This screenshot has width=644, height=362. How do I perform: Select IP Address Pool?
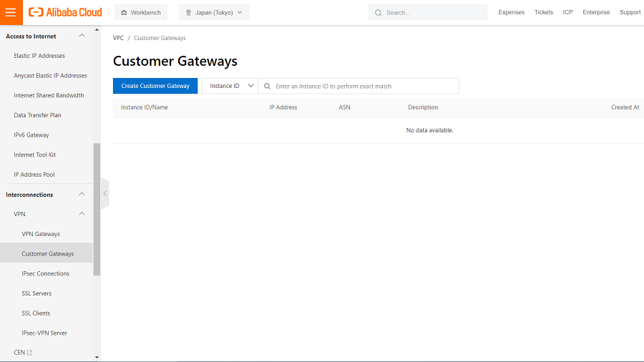pos(34,175)
